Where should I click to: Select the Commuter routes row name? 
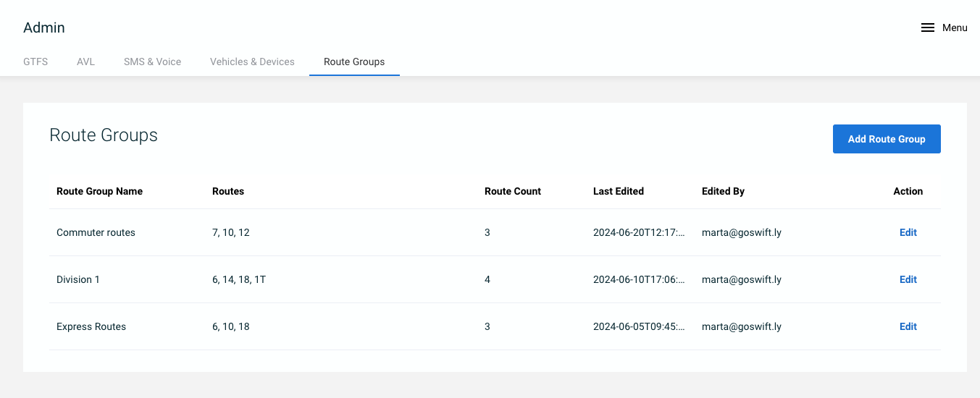point(96,232)
